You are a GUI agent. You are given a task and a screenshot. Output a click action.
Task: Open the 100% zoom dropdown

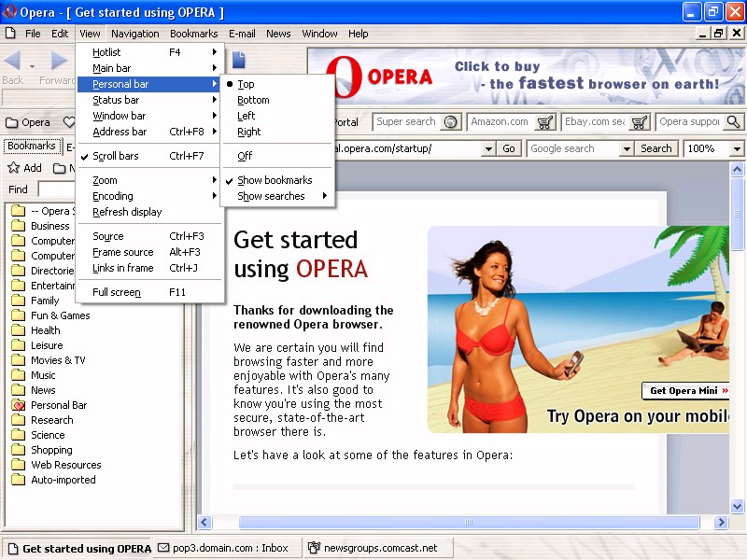click(x=737, y=148)
